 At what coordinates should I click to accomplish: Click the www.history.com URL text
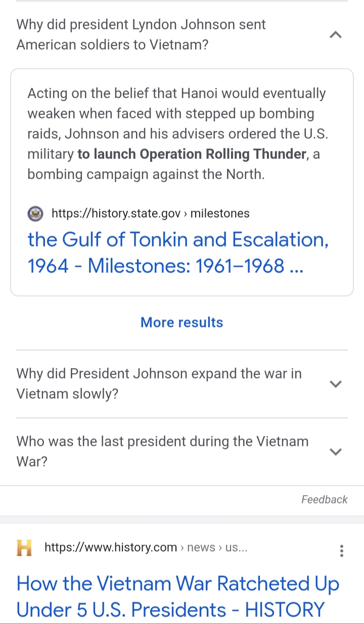click(111, 547)
